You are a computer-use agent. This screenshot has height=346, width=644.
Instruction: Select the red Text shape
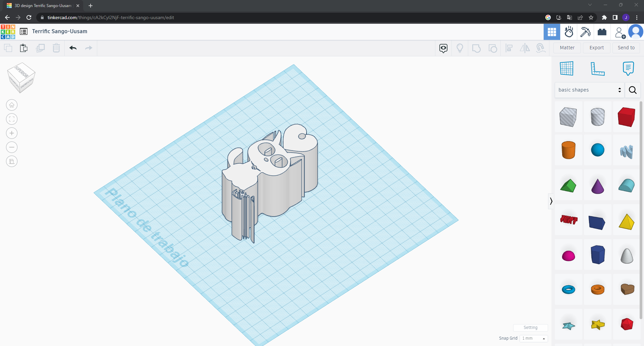coord(569,220)
